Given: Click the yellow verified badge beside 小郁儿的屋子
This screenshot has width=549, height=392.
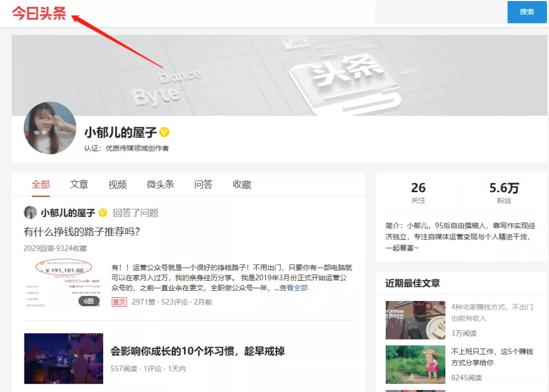Looking at the screenshot, I should [x=166, y=132].
